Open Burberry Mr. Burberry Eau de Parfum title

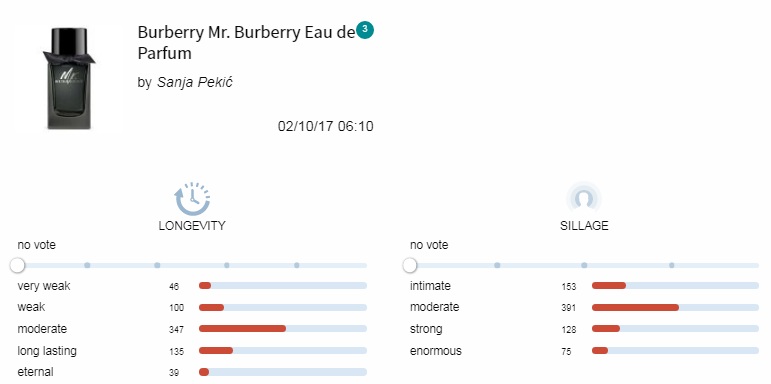tap(246, 43)
